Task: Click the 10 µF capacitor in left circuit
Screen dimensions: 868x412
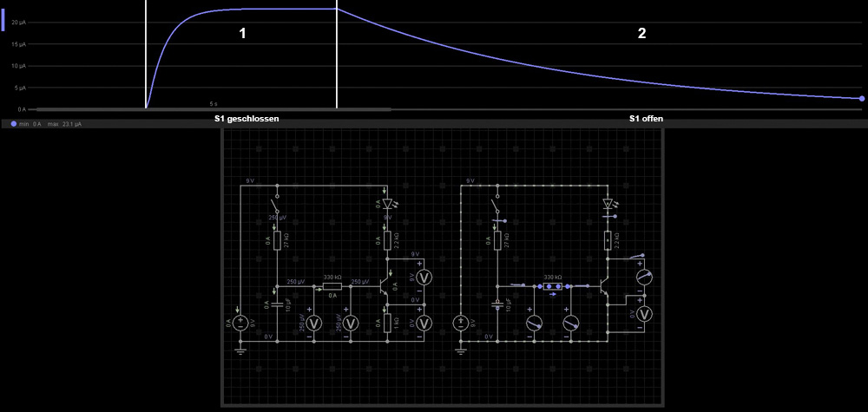Action: [277, 304]
